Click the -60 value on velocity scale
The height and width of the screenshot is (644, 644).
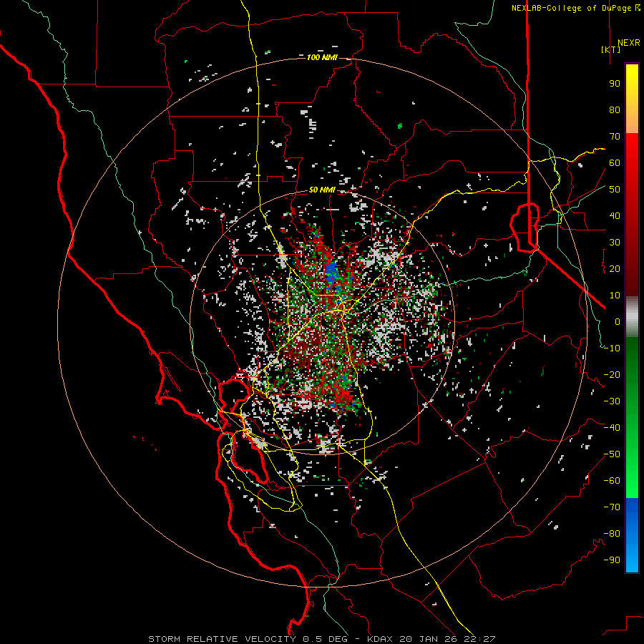[612, 481]
